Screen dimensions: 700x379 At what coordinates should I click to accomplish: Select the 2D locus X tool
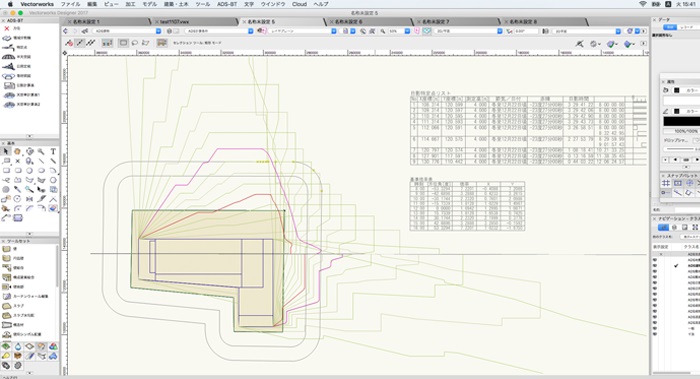[17, 161]
